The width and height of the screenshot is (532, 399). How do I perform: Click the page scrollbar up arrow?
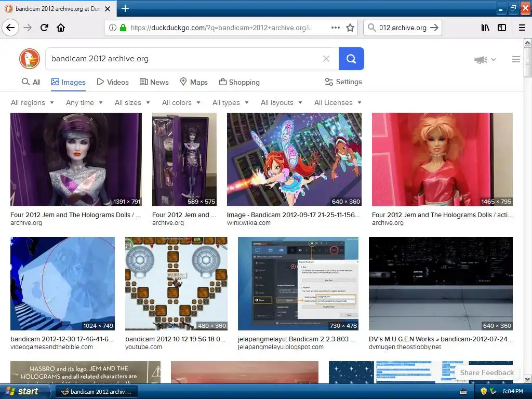click(x=528, y=43)
